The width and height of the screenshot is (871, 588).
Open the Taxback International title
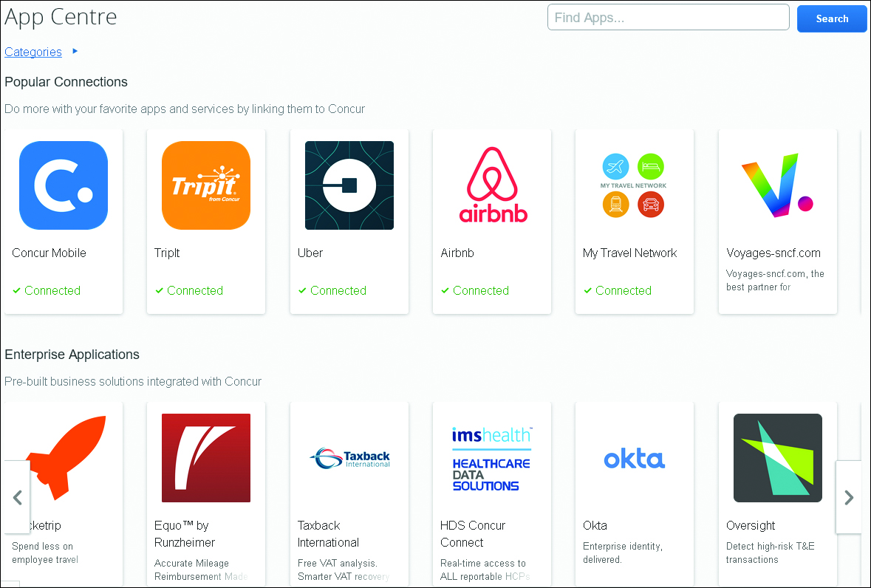328,533
